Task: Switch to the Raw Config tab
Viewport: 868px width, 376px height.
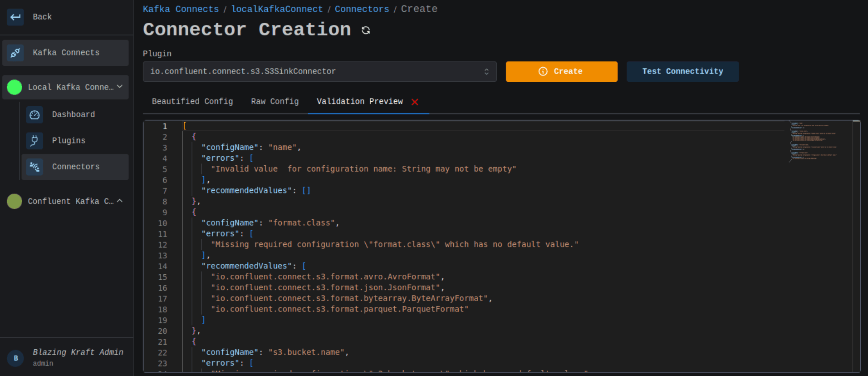Action: click(x=275, y=101)
